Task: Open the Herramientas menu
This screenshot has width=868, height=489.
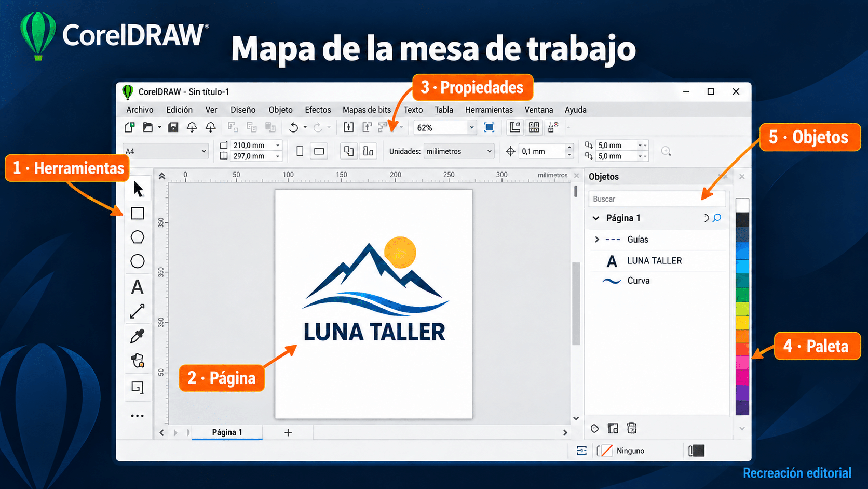Action: [489, 110]
